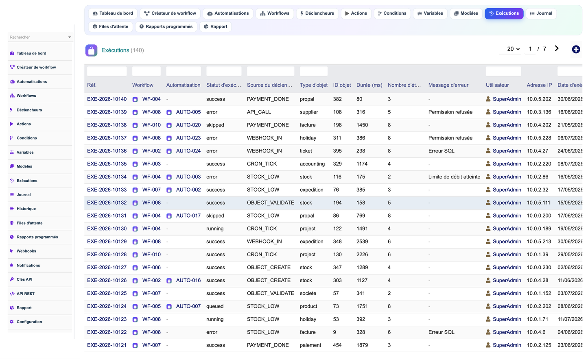Screen dimensions: 588x364
Task: Select the Rapports programmés tab
Action: 166,27
